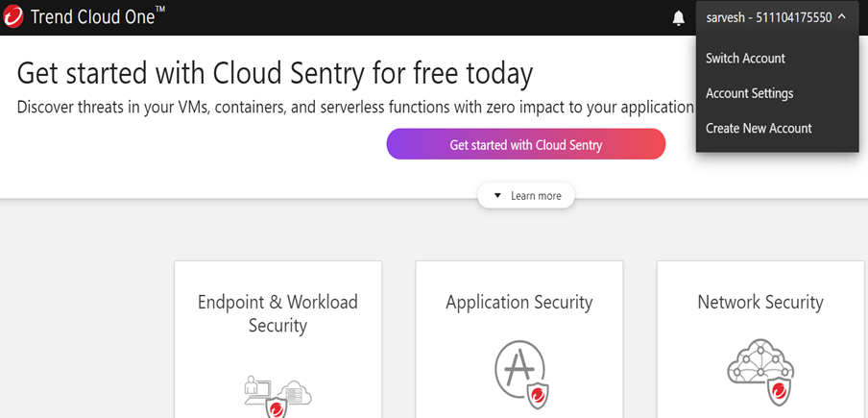This screenshot has width=868, height=418.
Task: Open the Application Security card
Action: click(519, 339)
